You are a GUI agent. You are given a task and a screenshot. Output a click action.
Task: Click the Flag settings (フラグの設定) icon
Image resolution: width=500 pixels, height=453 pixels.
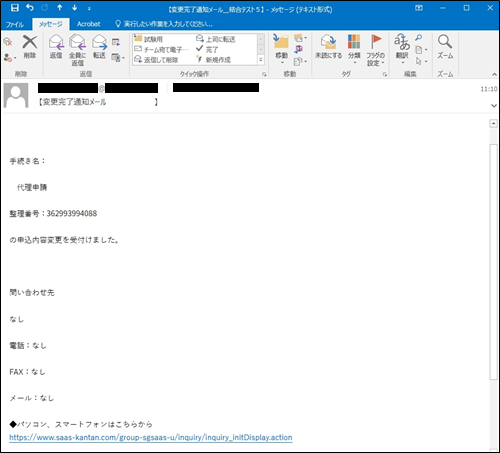(376, 42)
